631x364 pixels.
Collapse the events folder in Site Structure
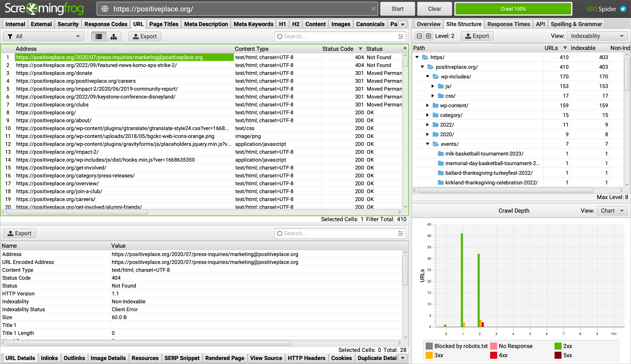(428, 144)
